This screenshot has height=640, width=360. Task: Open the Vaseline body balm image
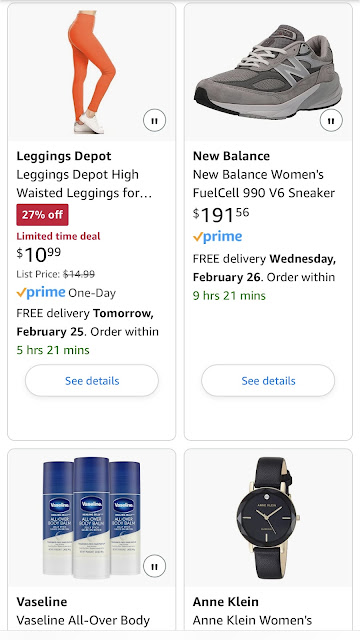[92, 518]
